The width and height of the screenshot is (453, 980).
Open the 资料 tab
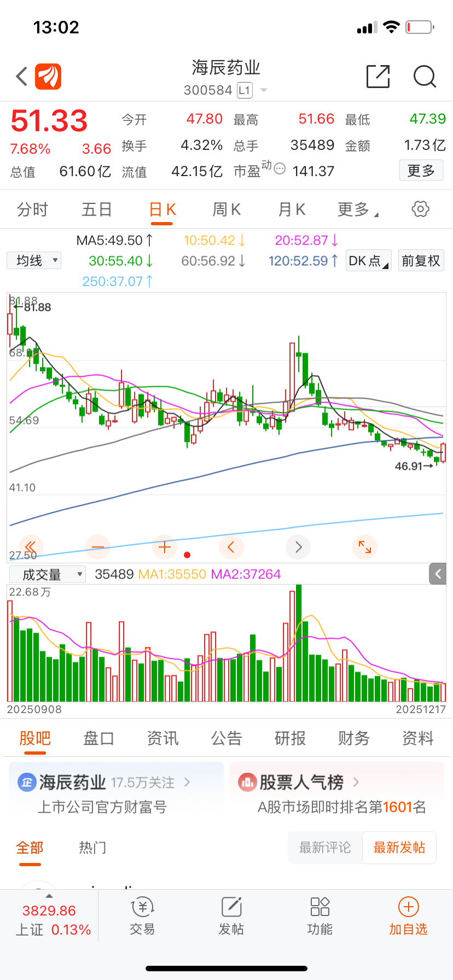[418, 738]
